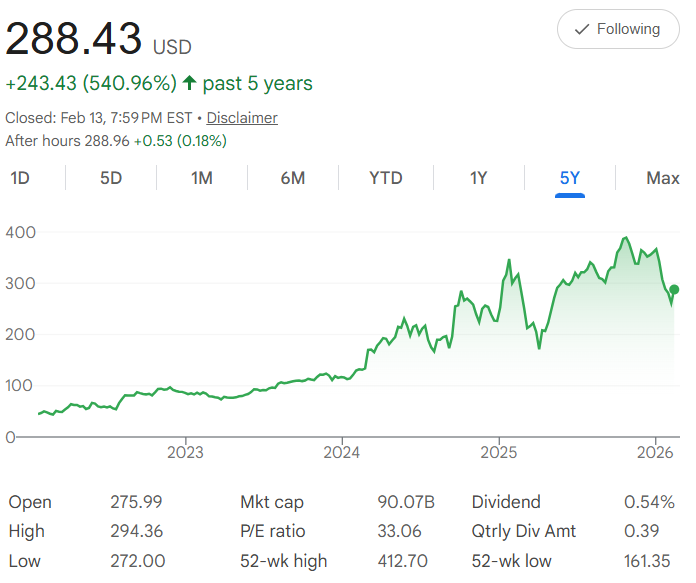
Task: Click the green up arrow icon
Action: point(189,83)
